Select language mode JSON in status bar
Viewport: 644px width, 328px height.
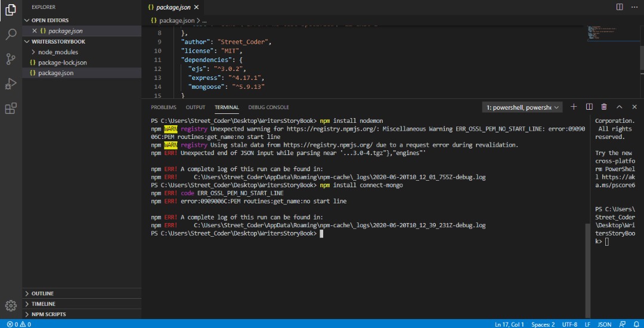coord(604,324)
